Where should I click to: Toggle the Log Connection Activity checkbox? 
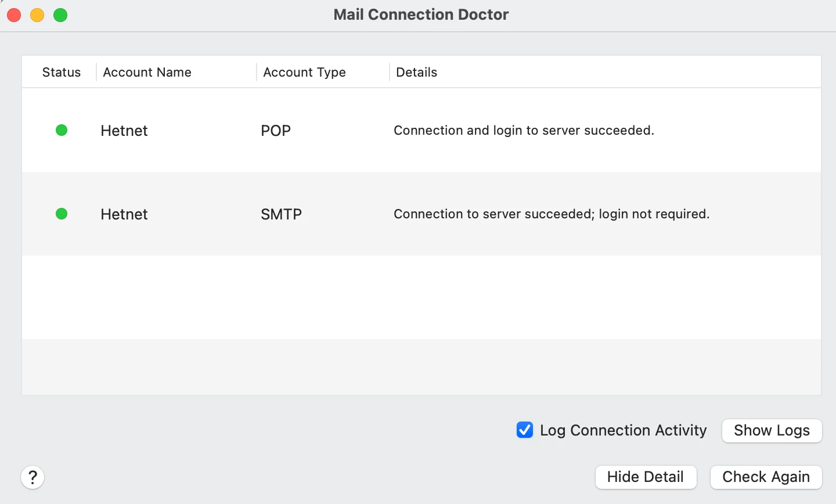525,430
